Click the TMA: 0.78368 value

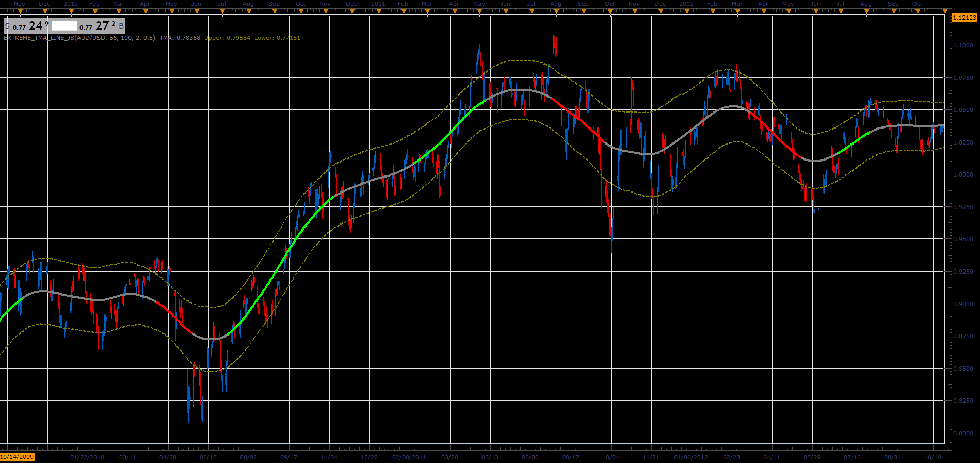click(x=180, y=38)
